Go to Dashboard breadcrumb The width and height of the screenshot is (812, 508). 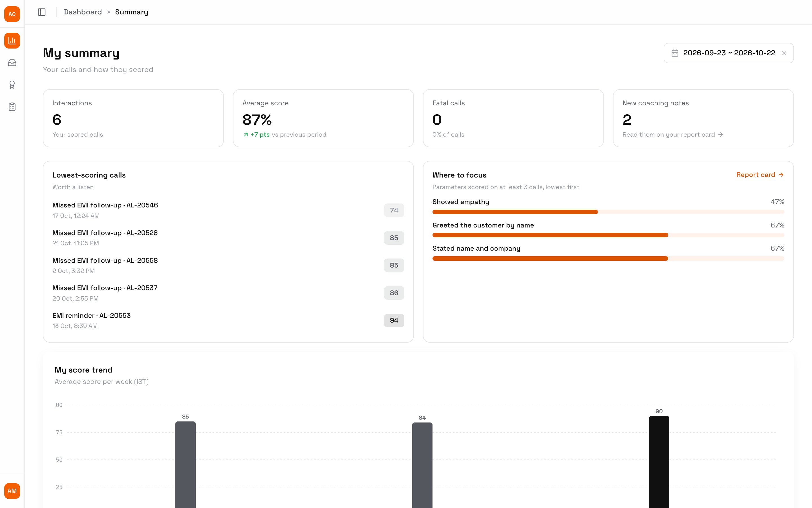click(83, 12)
